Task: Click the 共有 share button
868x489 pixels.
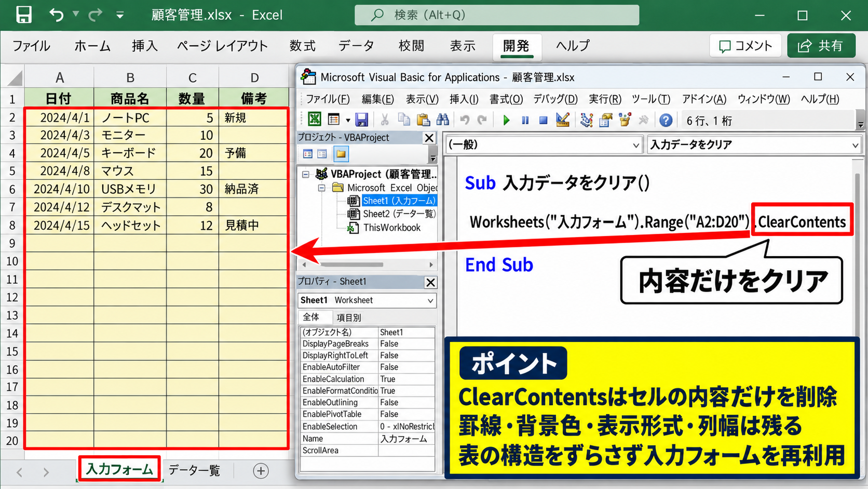Action: tap(821, 46)
